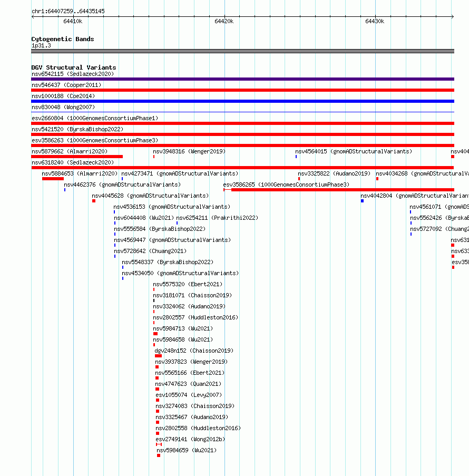Select esv2749141 (Wong2012b) label
469x476 pixels.
pos(190,439)
